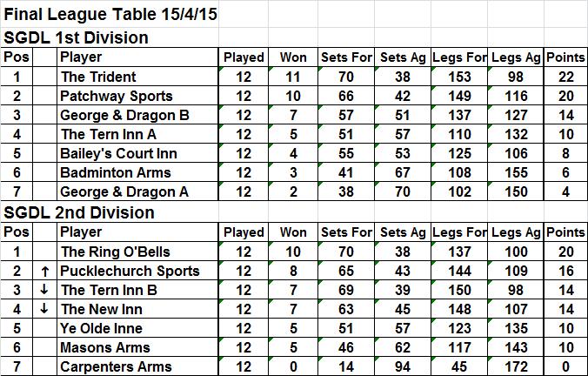Select the Masons Arms cell
588x376 pixels.
(104, 347)
